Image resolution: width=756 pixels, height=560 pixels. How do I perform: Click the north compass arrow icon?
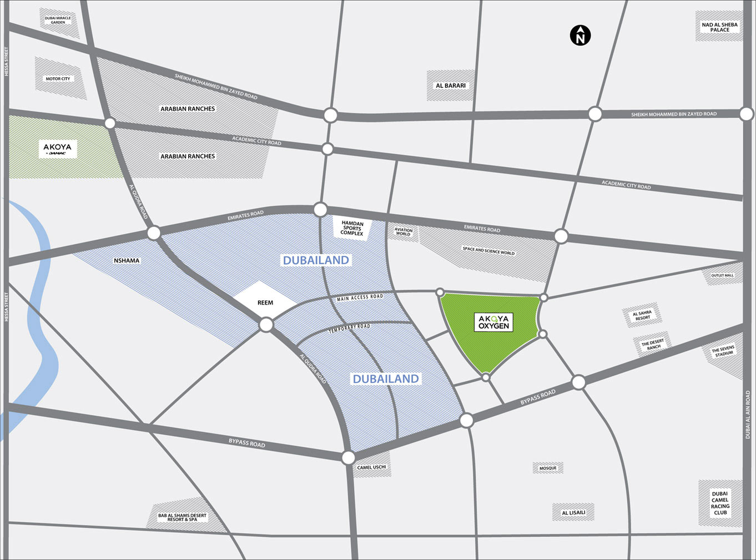580,36
